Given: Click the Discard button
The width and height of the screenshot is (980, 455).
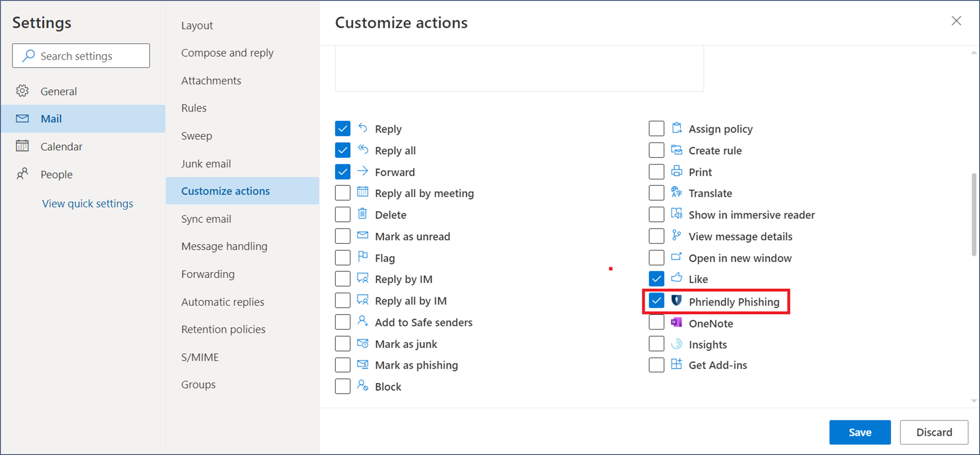Looking at the screenshot, I should click(x=934, y=432).
